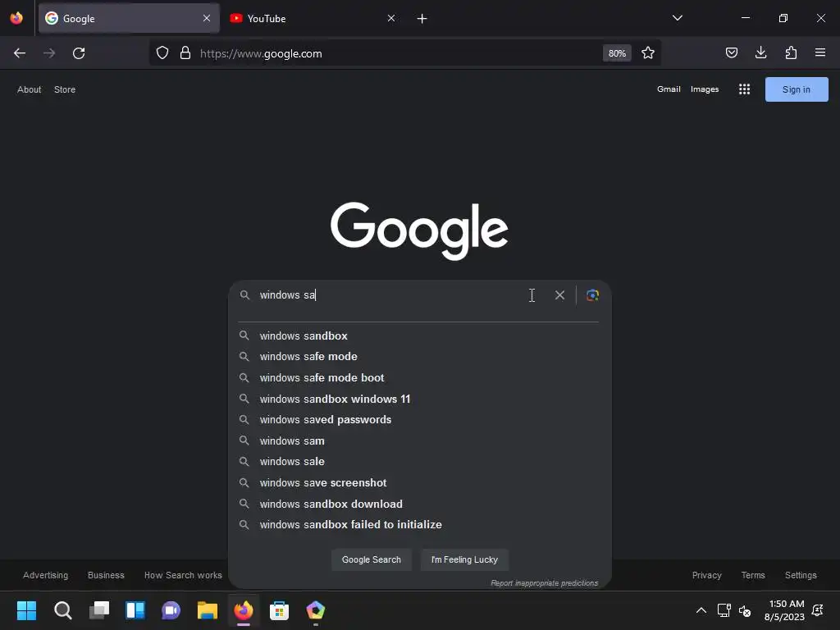
Task: Open File Explorer from the taskbar
Action: pyautogui.click(x=208, y=610)
